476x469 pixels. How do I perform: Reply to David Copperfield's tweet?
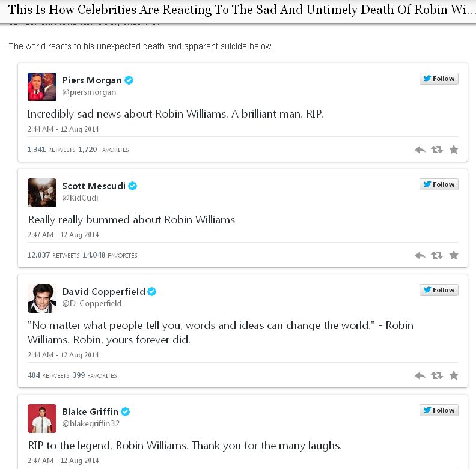point(420,375)
